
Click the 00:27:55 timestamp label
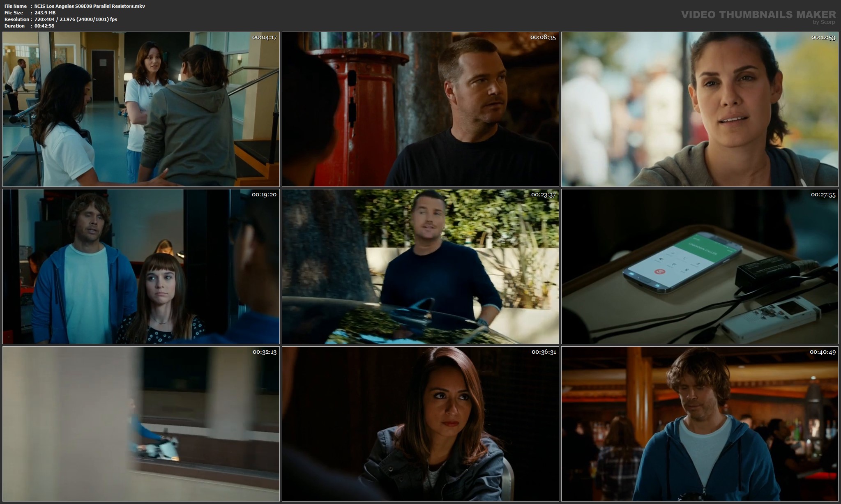(823, 195)
